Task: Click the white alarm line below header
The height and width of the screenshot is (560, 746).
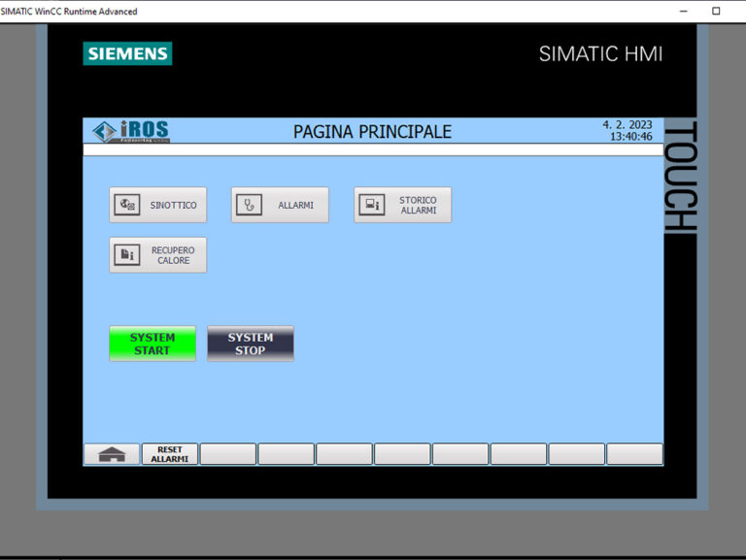Action: pyautogui.click(x=372, y=150)
